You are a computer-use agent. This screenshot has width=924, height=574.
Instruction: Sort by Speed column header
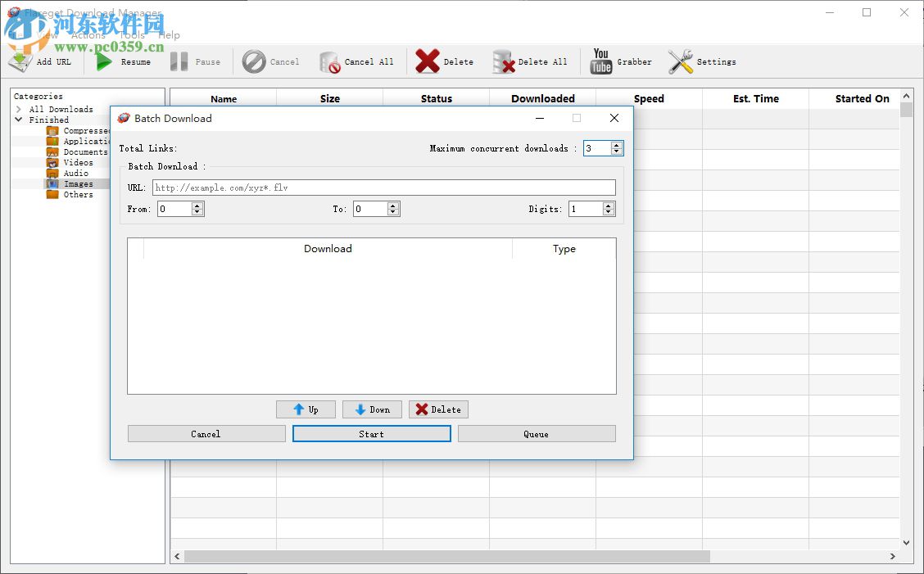click(x=649, y=98)
